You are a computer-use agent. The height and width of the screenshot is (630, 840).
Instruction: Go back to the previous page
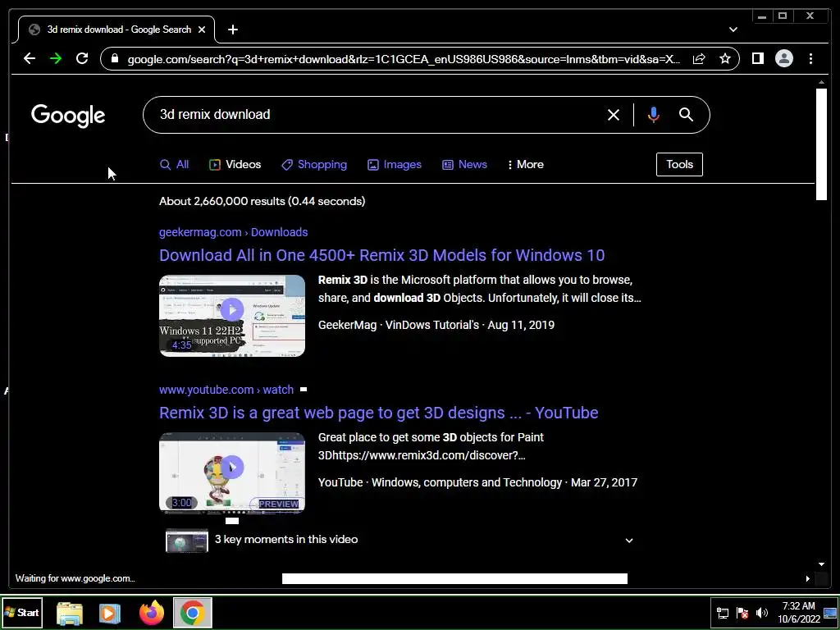[x=30, y=58]
